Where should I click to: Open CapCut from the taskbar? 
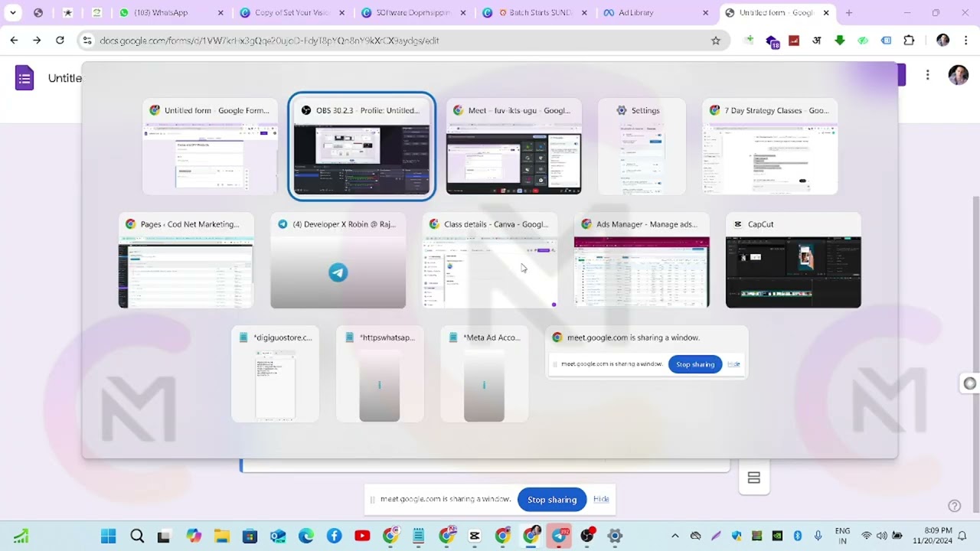[x=475, y=536]
